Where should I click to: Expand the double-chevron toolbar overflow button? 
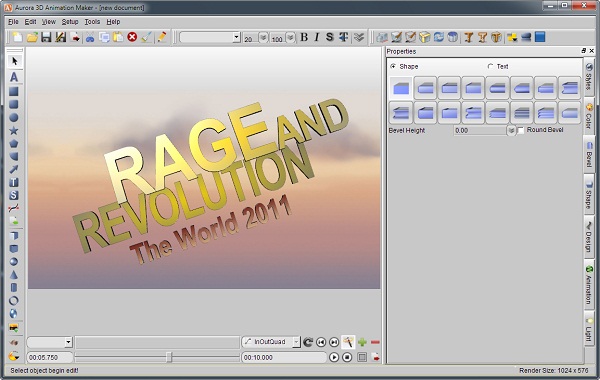tap(359, 37)
